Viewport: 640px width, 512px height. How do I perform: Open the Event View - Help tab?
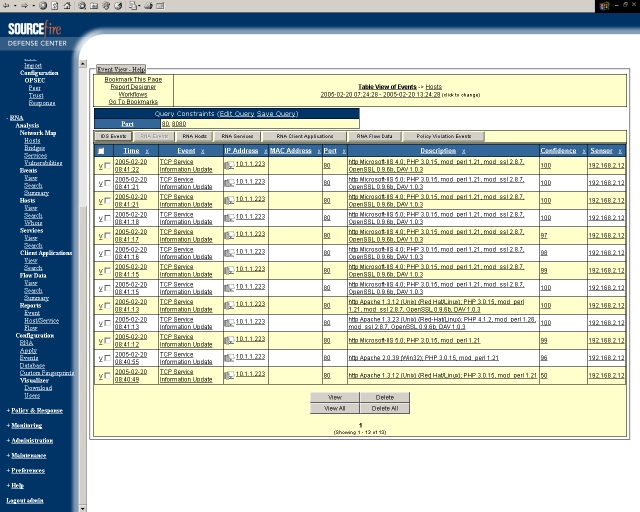[x=121, y=69]
